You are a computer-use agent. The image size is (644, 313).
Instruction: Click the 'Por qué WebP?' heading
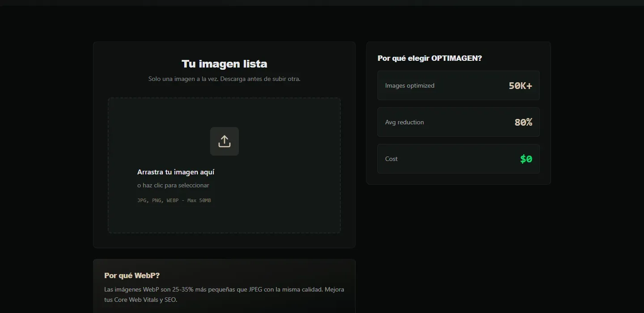click(132, 275)
